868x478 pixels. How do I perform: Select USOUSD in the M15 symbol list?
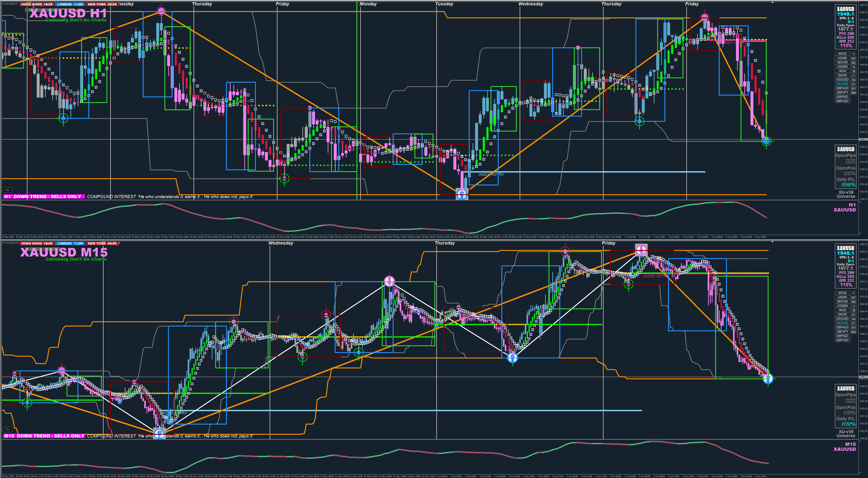(x=842, y=319)
